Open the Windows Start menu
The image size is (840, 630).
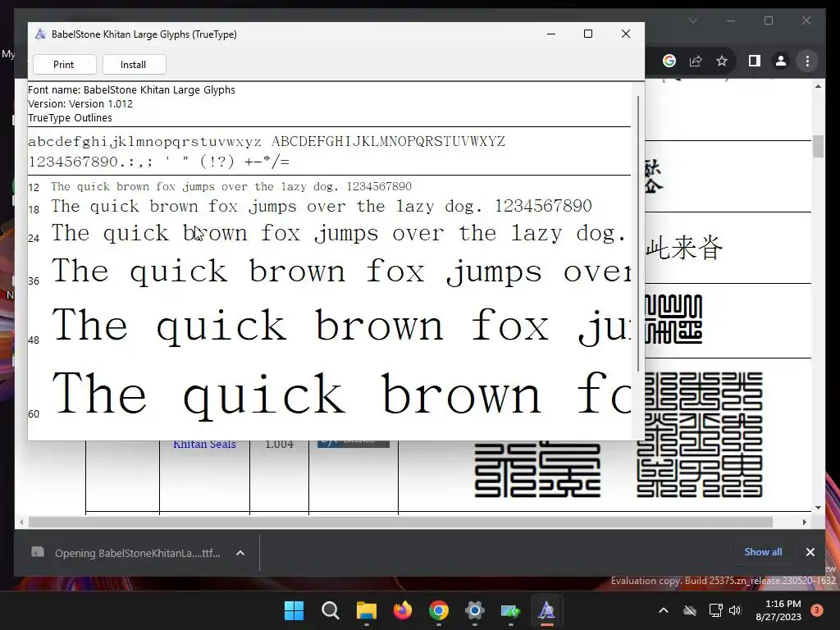(x=294, y=610)
